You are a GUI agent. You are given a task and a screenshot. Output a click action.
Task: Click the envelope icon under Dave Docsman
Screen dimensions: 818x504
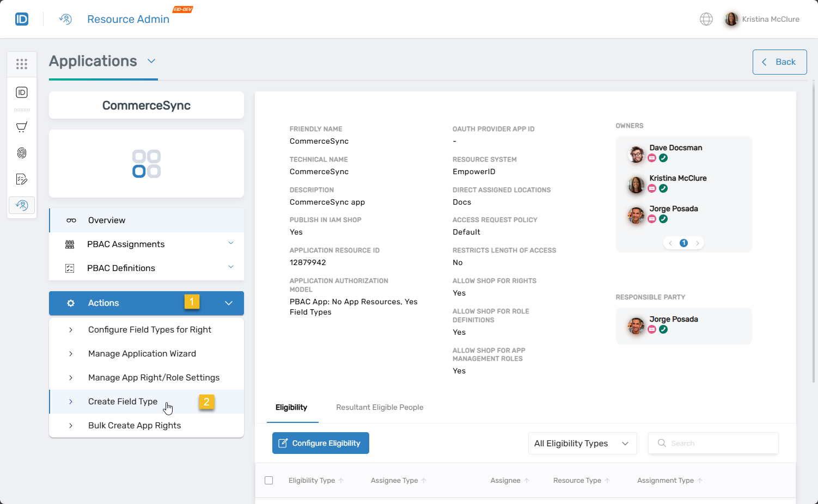point(652,158)
